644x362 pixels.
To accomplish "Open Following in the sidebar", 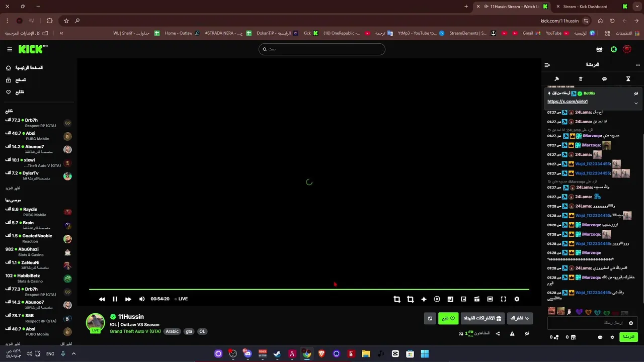I will [15, 92].
